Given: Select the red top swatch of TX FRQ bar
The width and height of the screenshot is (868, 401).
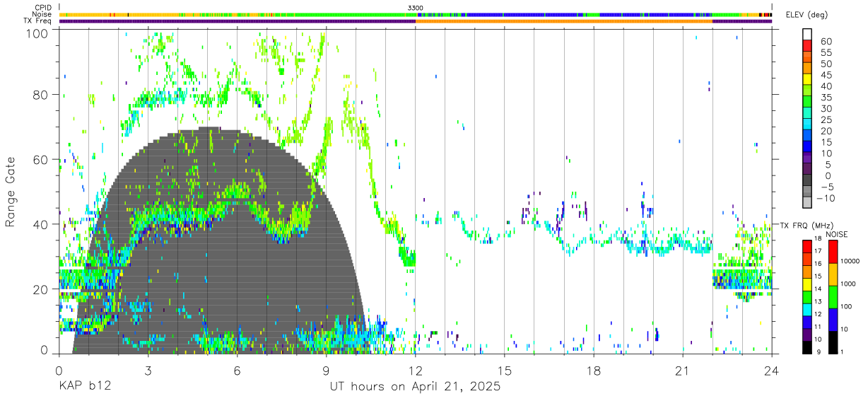Looking at the screenshot, I should pyautogui.click(x=807, y=247).
